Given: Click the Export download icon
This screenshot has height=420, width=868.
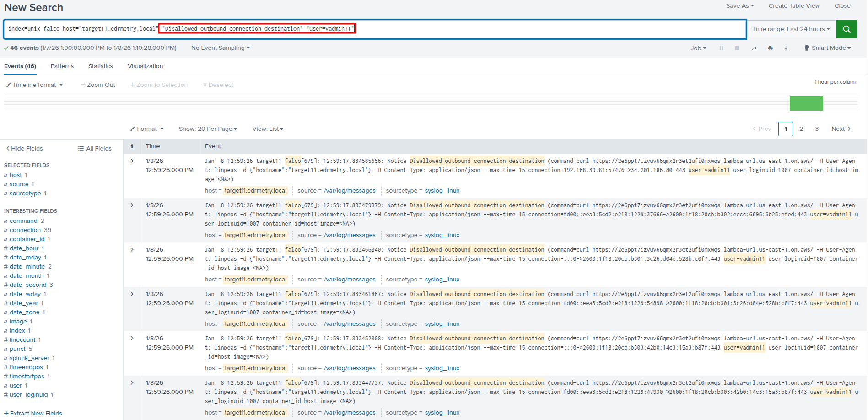Looking at the screenshot, I should (x=786, y=48).
